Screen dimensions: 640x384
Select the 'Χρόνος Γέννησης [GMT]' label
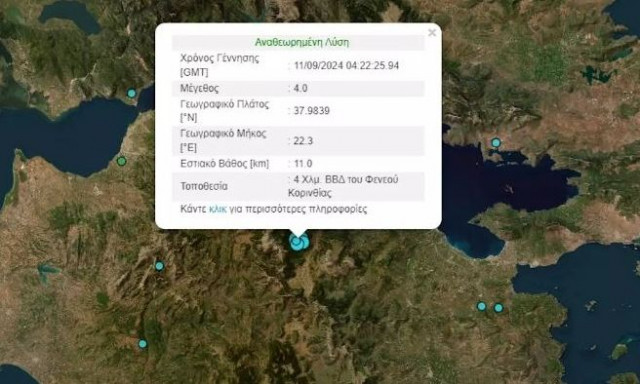tap(220, 65)
